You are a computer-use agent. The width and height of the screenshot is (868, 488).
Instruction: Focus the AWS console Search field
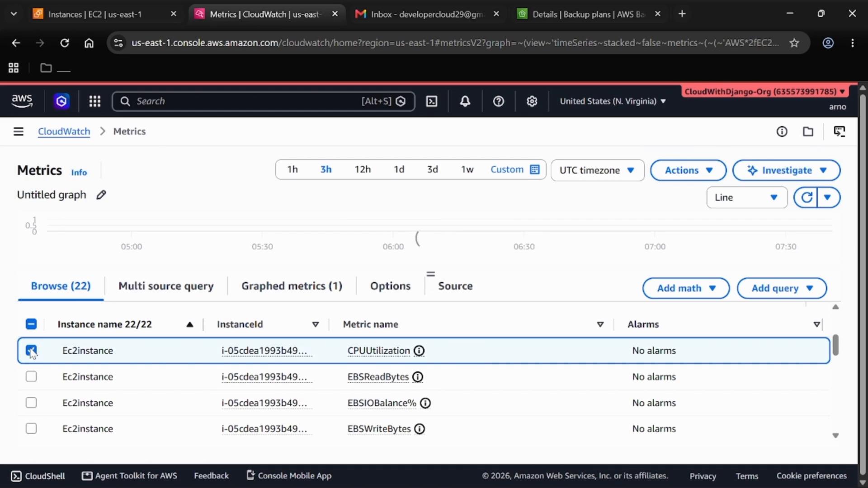263,101
